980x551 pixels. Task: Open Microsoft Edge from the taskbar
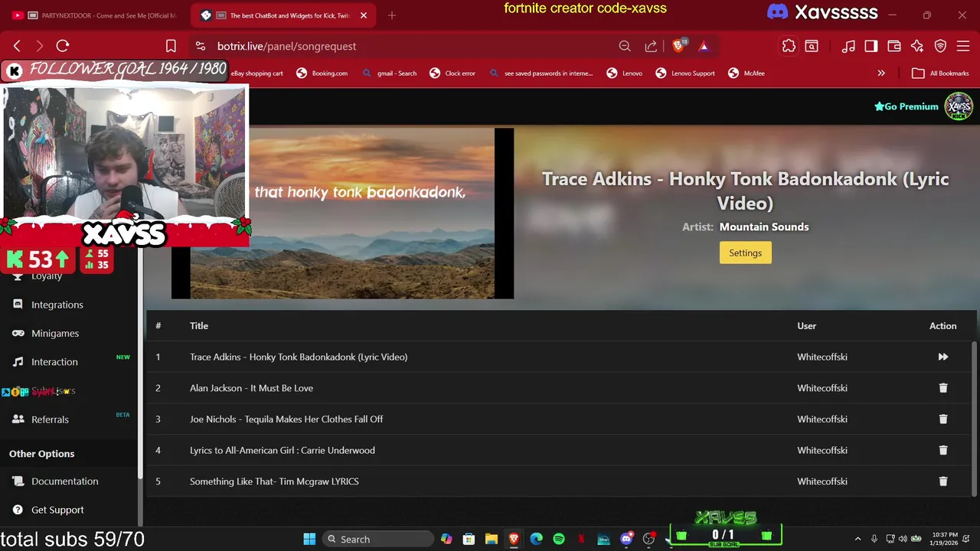coord(536,539)
